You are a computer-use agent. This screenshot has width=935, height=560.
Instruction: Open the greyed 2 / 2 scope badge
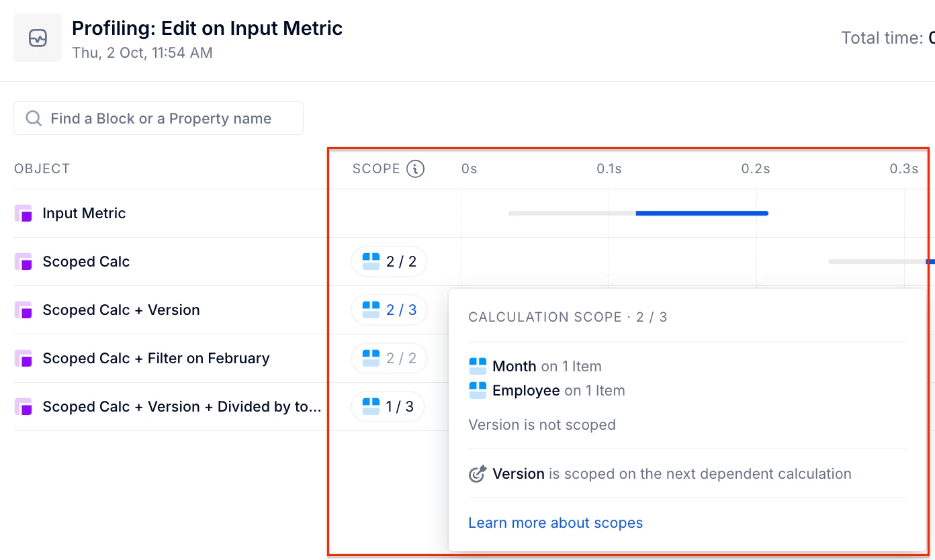pyautogui.click(x=390, y=359)
